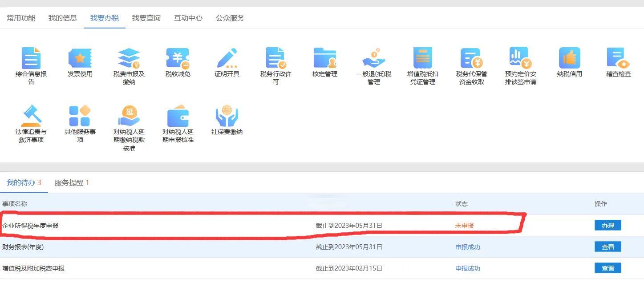Select the 税收减免 icon

[x=178, y=58]
